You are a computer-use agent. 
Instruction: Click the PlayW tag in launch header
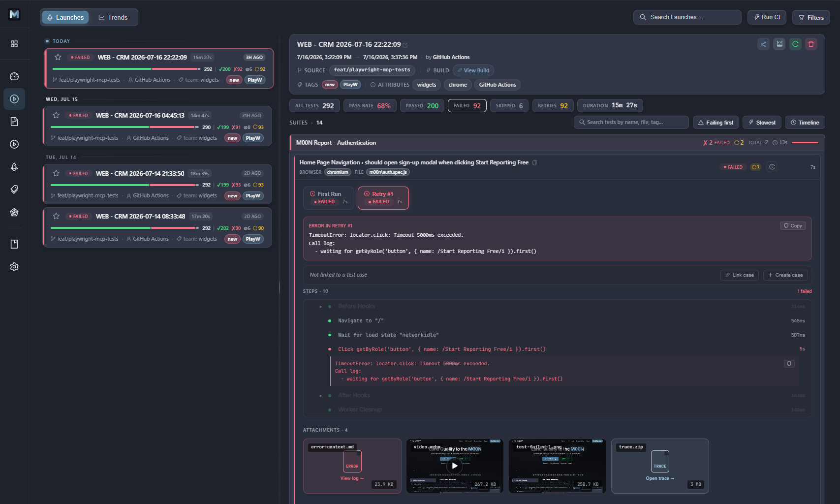pos(350,85)
